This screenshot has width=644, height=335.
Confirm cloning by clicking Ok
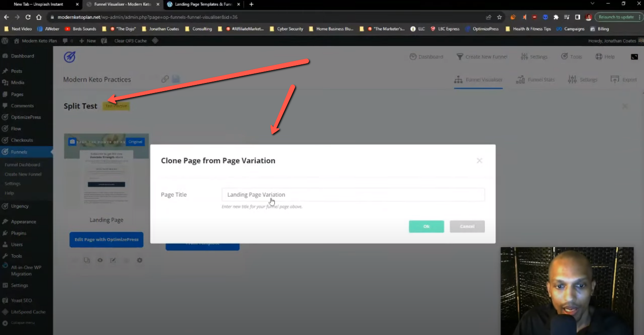click(426, 226)
